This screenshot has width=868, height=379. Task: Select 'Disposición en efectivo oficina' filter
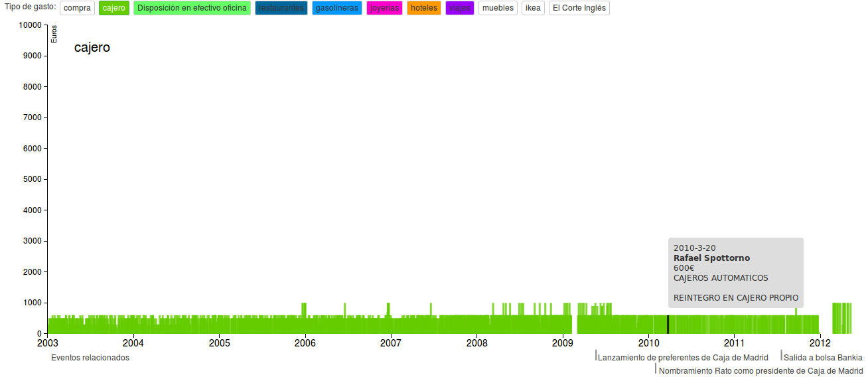click(x=192, y=8)
